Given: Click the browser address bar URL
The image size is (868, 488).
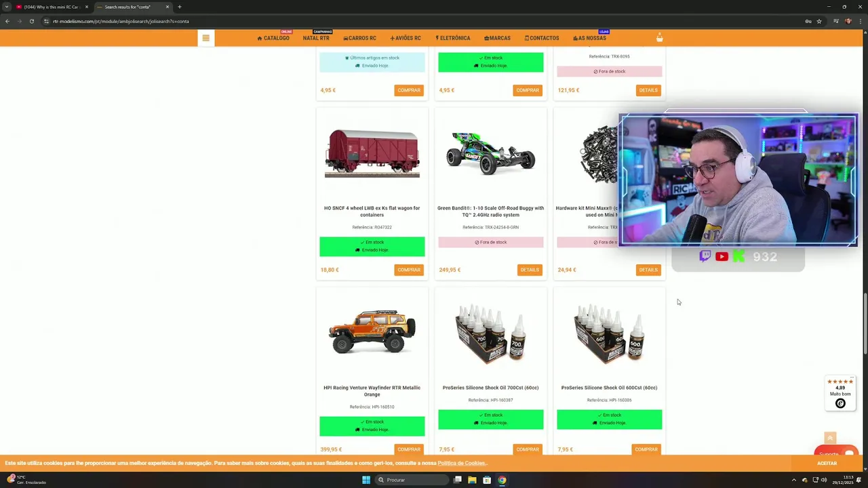Looking at the screenshot, I should (x=121, y=21).
